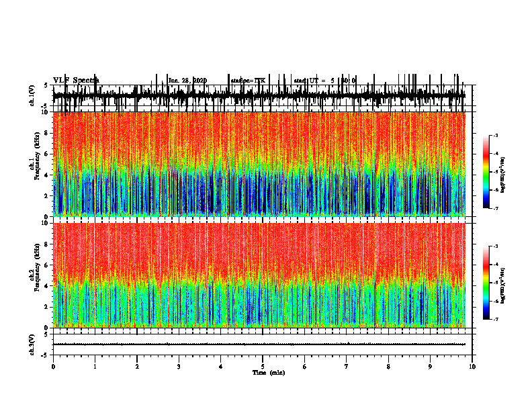Click the ch.1 spectrogram color scale bar
Screen dimensions: 532x411
pos(486,171)
